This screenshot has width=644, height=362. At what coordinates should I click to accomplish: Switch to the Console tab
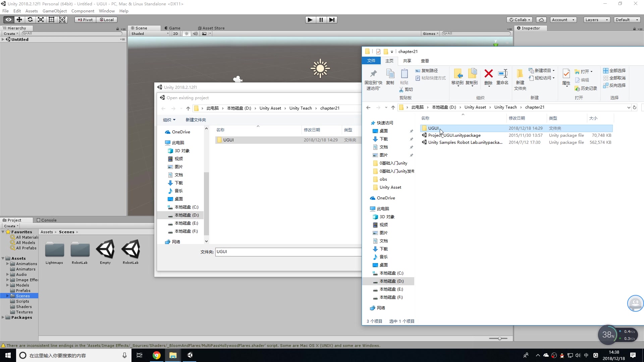(x=47, y=220)
